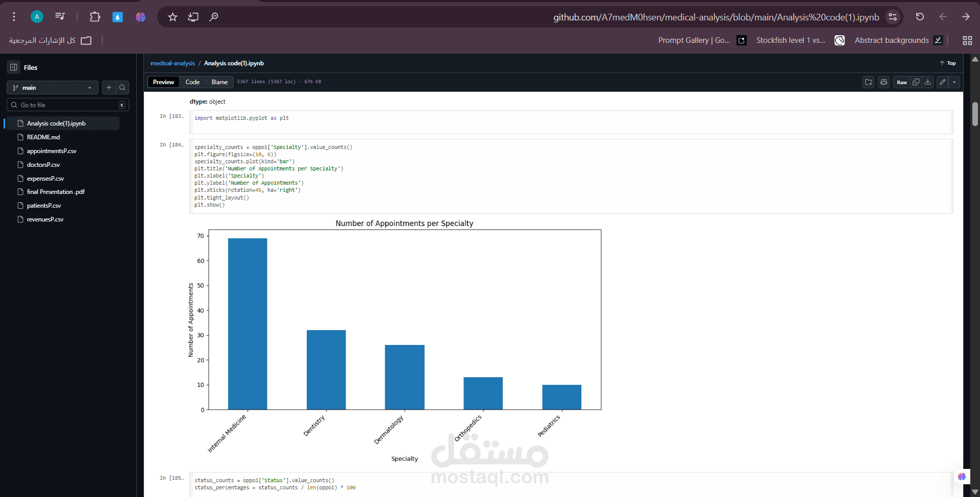Click the install-to-desktop icon in address bar
Screen dimensions: 980x497
193,17
